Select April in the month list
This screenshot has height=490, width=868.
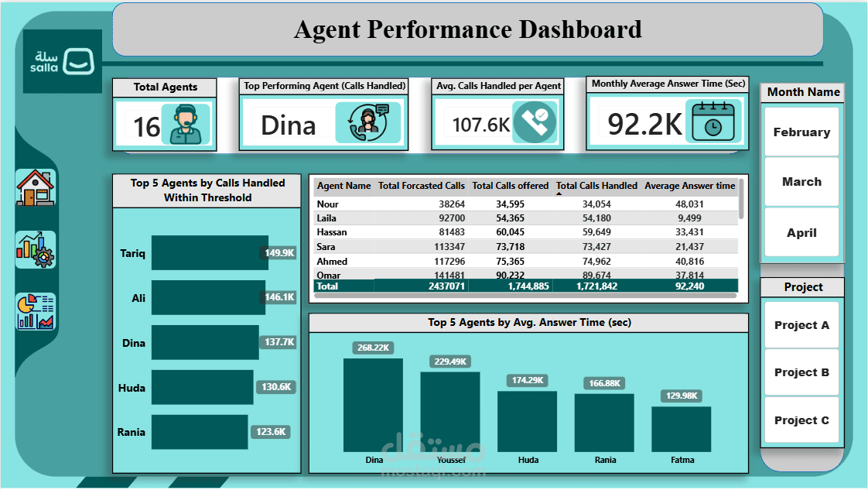point(801,232)
